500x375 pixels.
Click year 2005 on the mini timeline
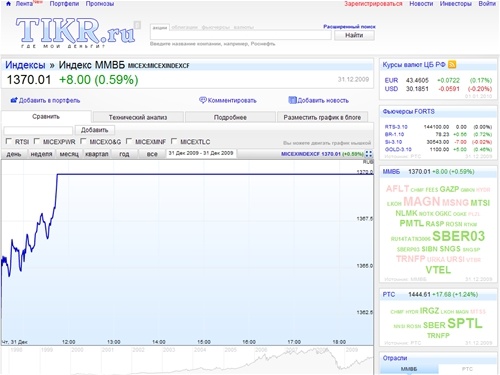tap(230, 350)
